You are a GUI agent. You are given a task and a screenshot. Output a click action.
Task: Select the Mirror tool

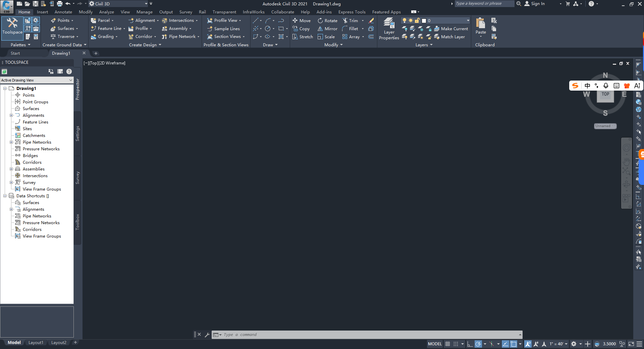pos(327,29)
